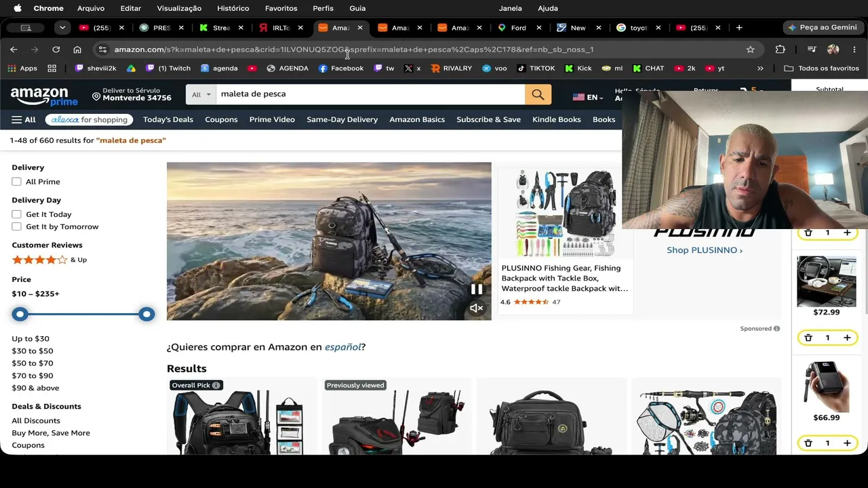Enable the Get It by Tomorrow filter
This screenshot has width=868, height=488.
16,226
